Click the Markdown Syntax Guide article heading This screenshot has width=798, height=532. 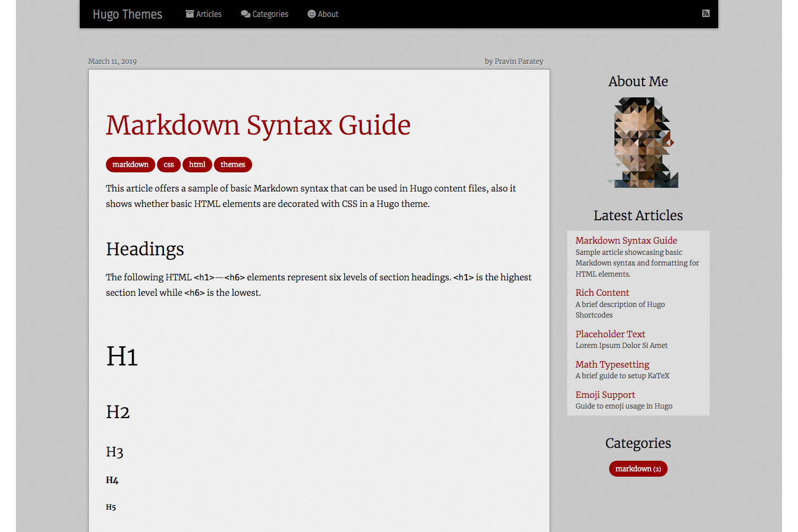[x=259, y=126]
